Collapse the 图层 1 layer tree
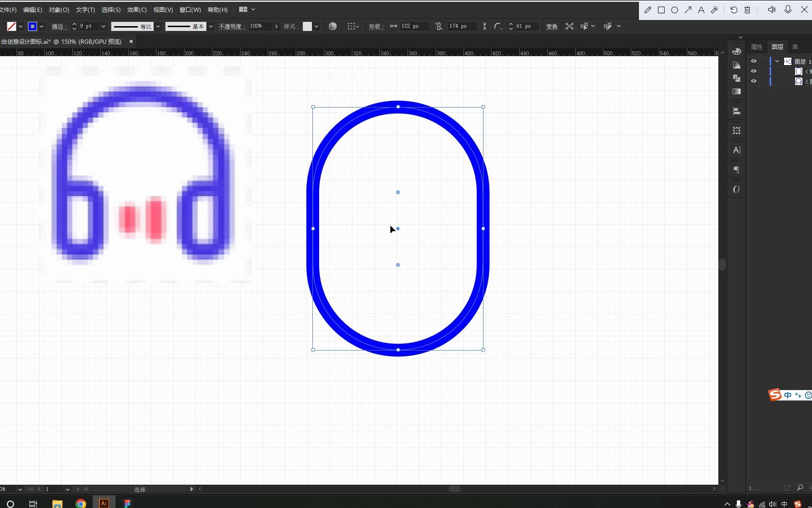Image resolution: width=812 pixels, height=508 pixels. click(x=777, y=61)
